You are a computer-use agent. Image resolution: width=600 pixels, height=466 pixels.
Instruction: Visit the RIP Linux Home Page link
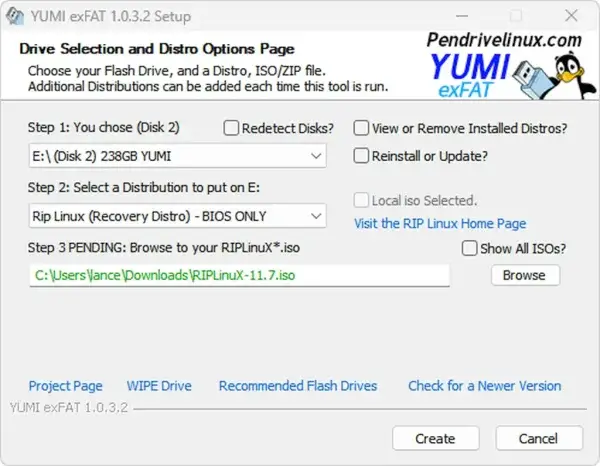[440, 223]
